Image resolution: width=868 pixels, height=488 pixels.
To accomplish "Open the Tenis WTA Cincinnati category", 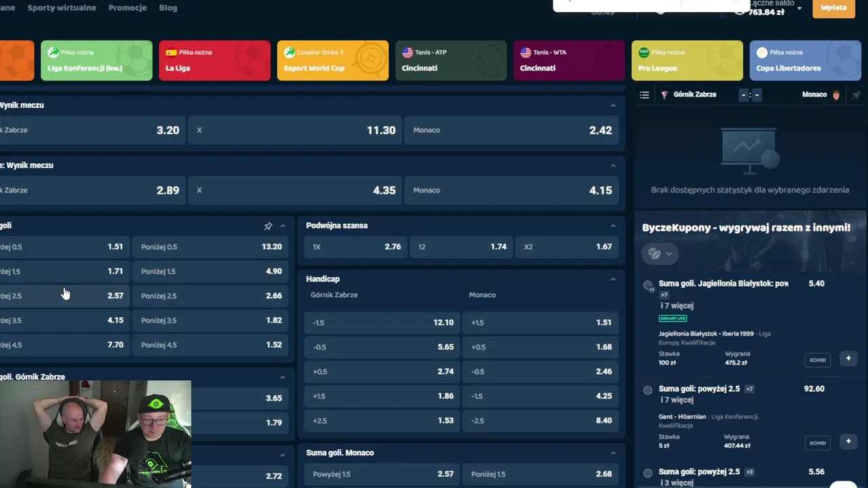I will click(x=569, y=60).
